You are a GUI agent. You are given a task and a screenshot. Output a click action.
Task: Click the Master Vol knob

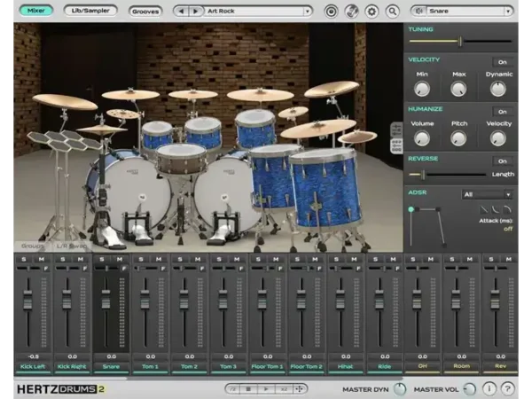(x=470, y=389)
